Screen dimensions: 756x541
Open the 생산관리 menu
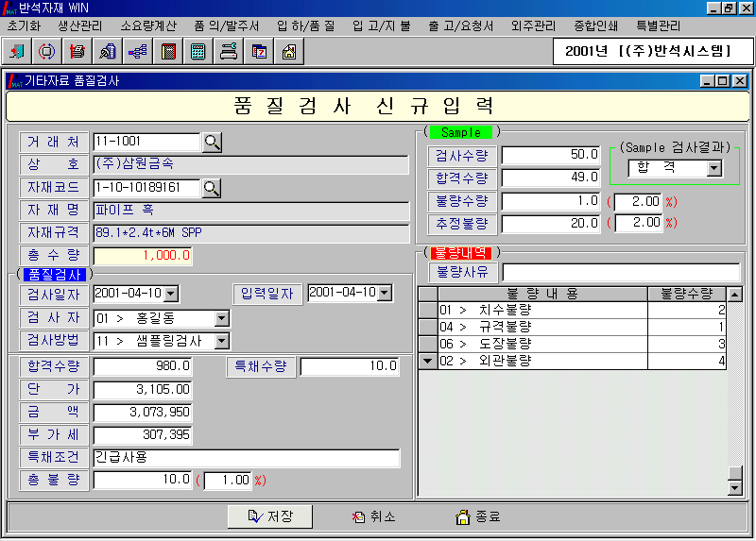tap(82, 25)
